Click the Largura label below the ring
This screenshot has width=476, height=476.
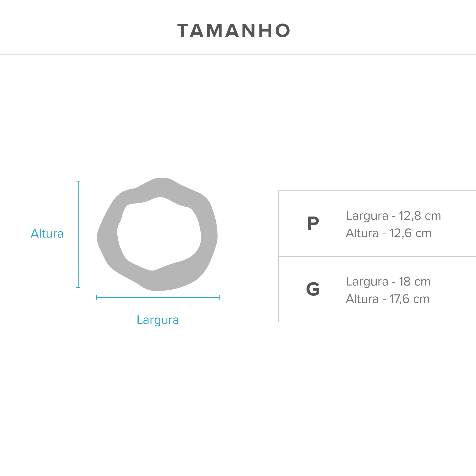[x=158, y=320]
